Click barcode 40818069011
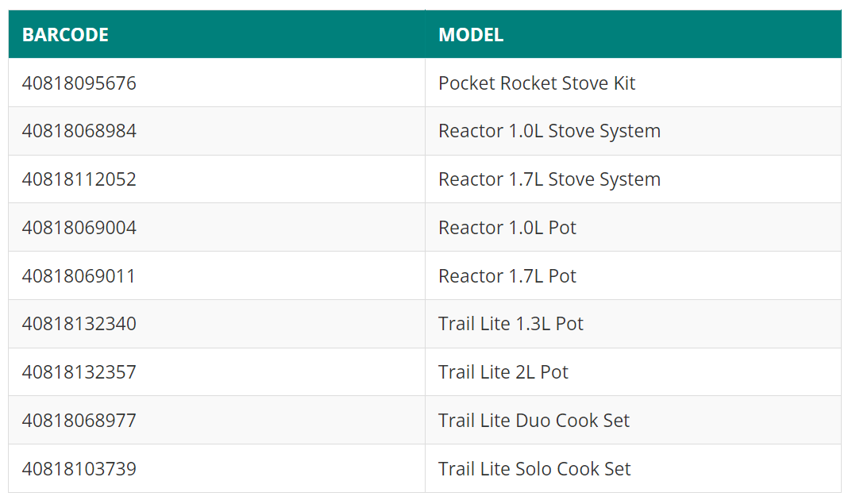The height and width of the screenshot is (504, 852). click(79, 276)
